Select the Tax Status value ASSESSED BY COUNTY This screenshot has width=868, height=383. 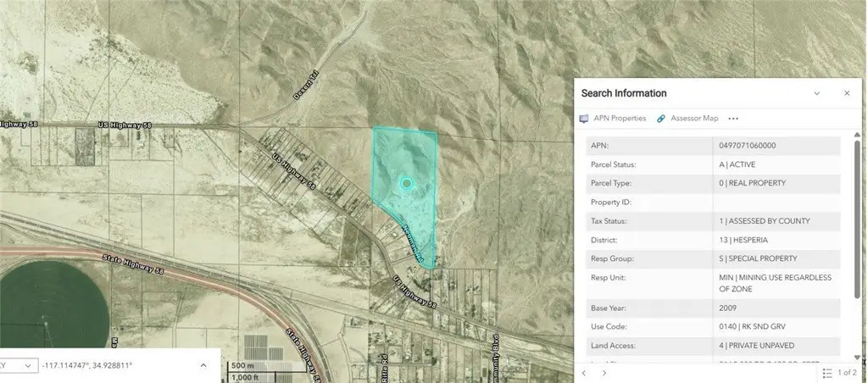pyautogui.click(x=764, y=221)
